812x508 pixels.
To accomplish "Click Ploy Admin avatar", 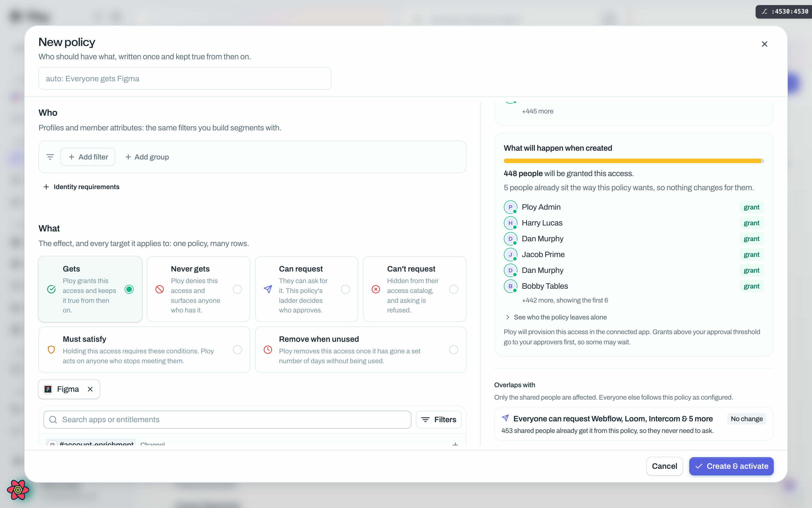I will coord(510,207).
